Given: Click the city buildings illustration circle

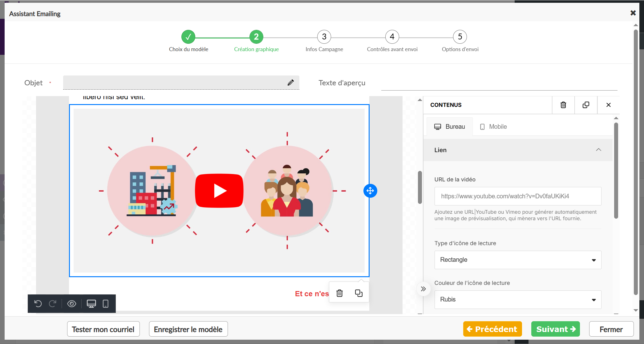Looking at the screenshot, I should tap(152, 191).
